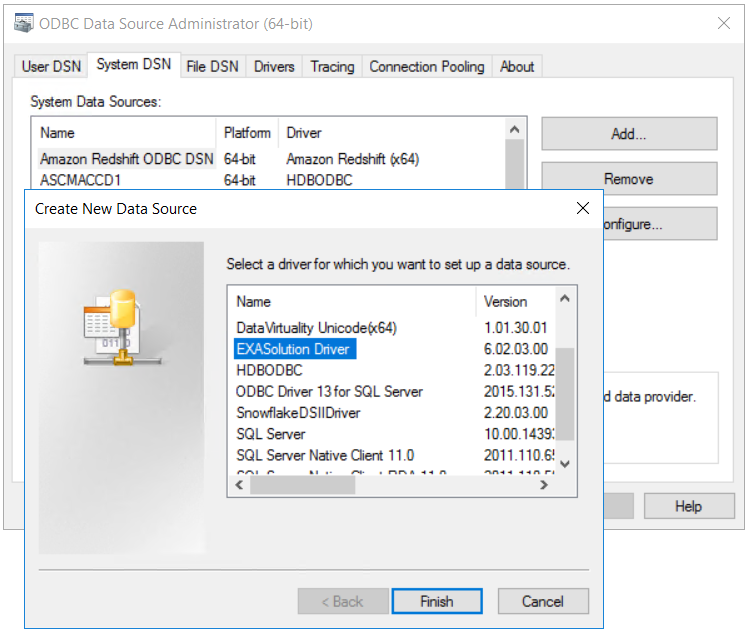
Task: Click the driver list scroll up arrow
Action: point(565,299)
